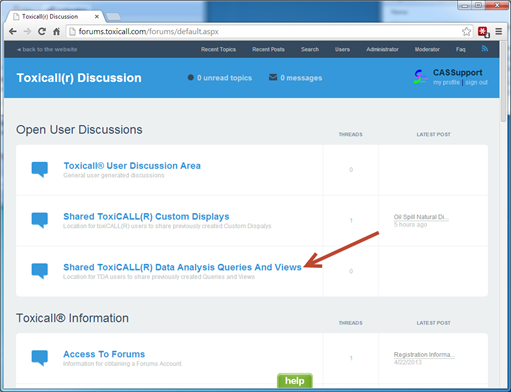Click the Data Analysis Queries forum chat icon
Viewport: 511px width, 392px height.
tap(40, 271)
